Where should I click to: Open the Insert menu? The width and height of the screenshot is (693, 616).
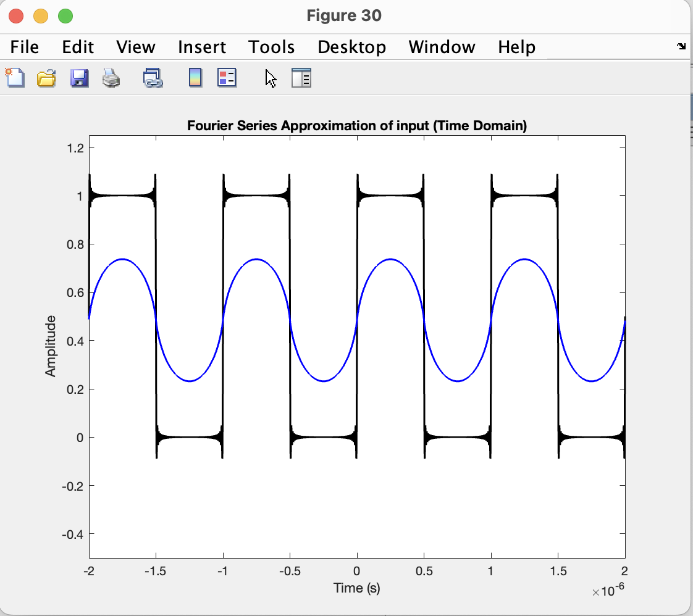(201, 47)
